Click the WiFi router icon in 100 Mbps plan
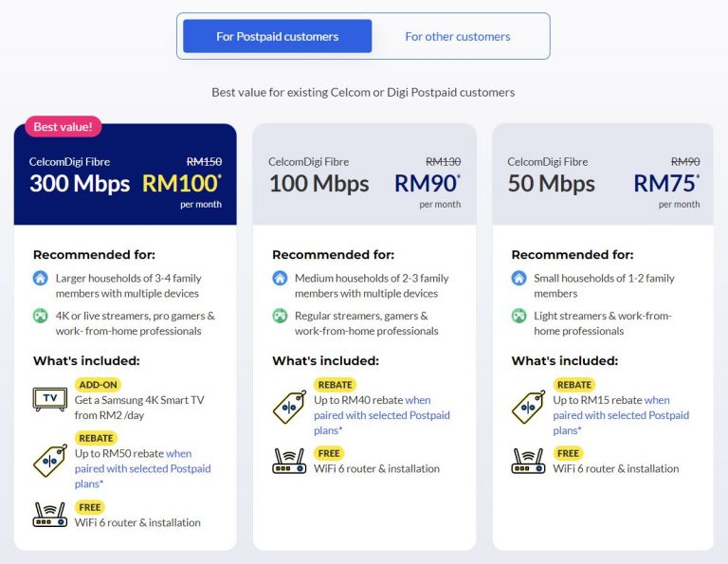 (x=289, y=462)
